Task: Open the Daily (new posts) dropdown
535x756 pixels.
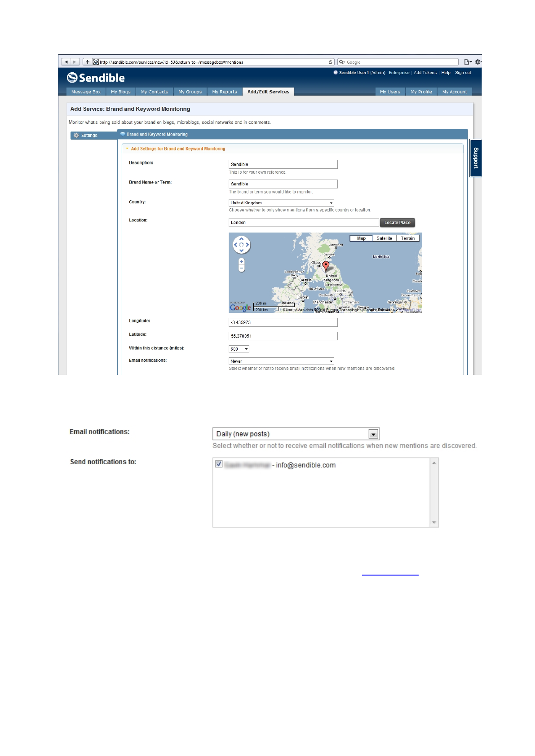Action: click(x=296, y=434)
